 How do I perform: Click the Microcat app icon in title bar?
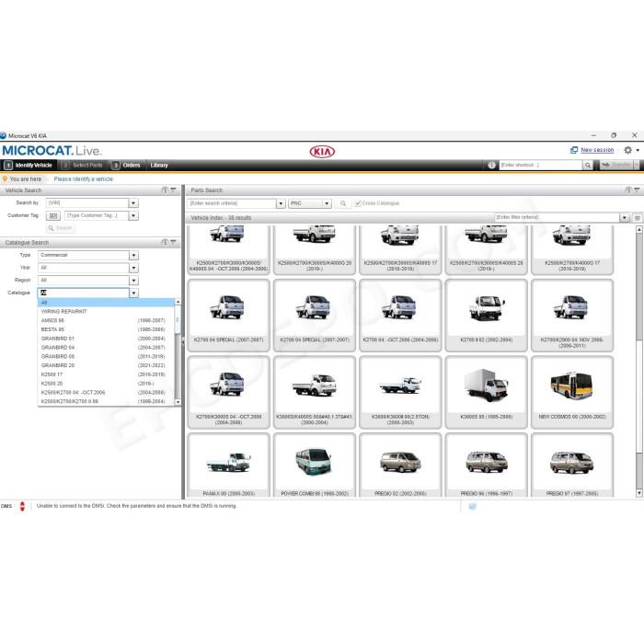click(4, 135)
